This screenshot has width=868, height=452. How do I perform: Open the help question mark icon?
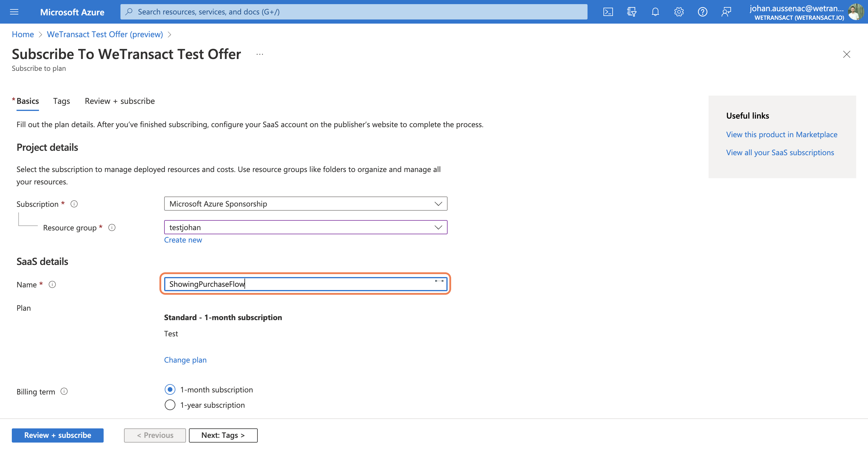click(702, 12)
